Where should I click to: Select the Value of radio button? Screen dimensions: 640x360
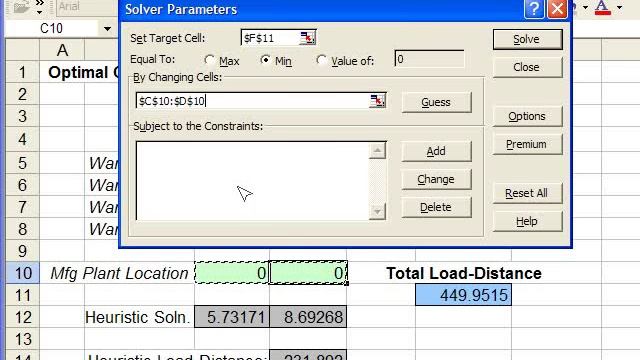point(322,60)
